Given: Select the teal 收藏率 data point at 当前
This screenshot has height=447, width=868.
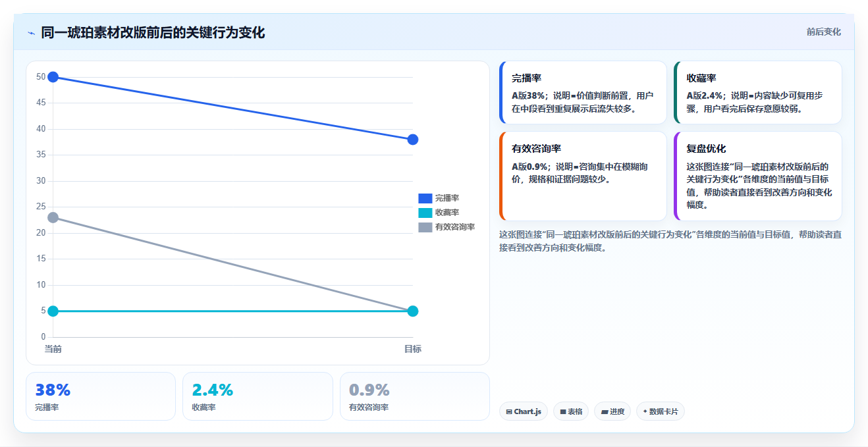Looking at the screenshot, I should click(x=53, y=311).
